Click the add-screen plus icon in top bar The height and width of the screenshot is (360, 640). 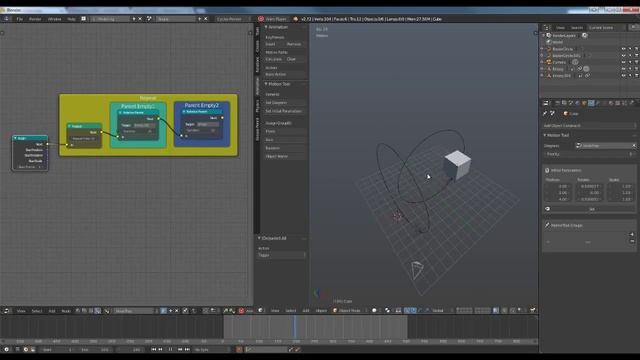pos(134,19)
